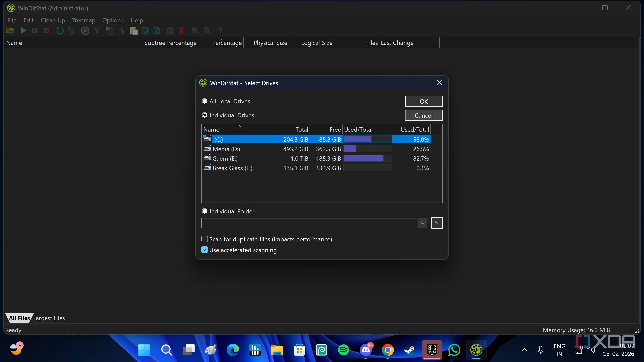This screenshot has height=362, width=644.
Task: Enable Scan for duplicate files checkbox
Action: (205, 239)
